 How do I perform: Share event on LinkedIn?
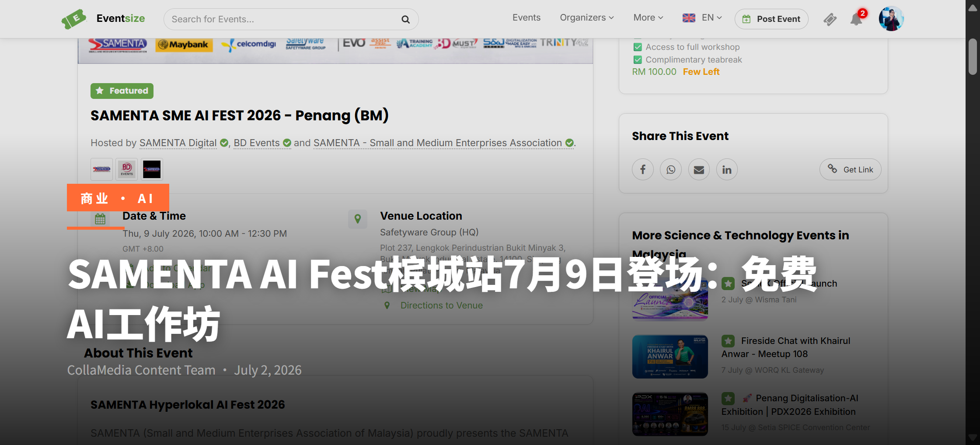727,169
